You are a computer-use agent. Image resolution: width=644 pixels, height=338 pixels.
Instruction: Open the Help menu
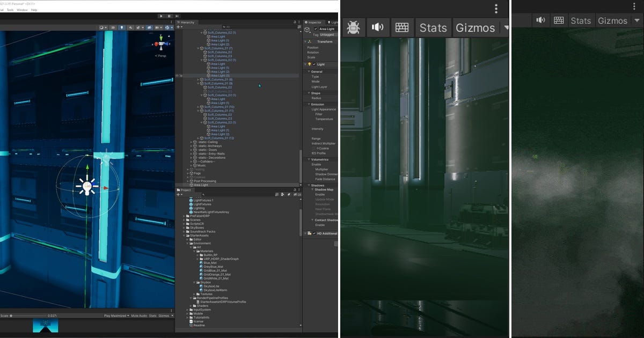(x=34, y=10)
